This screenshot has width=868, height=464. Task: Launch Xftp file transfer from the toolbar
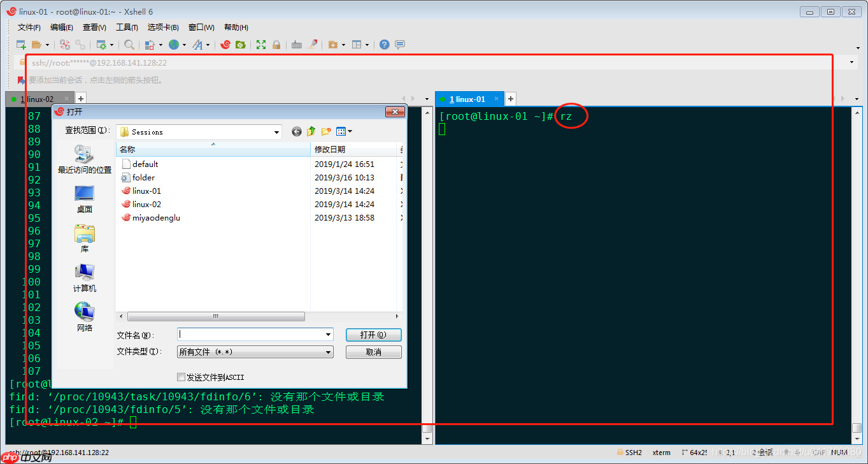(x=241, y=45)
